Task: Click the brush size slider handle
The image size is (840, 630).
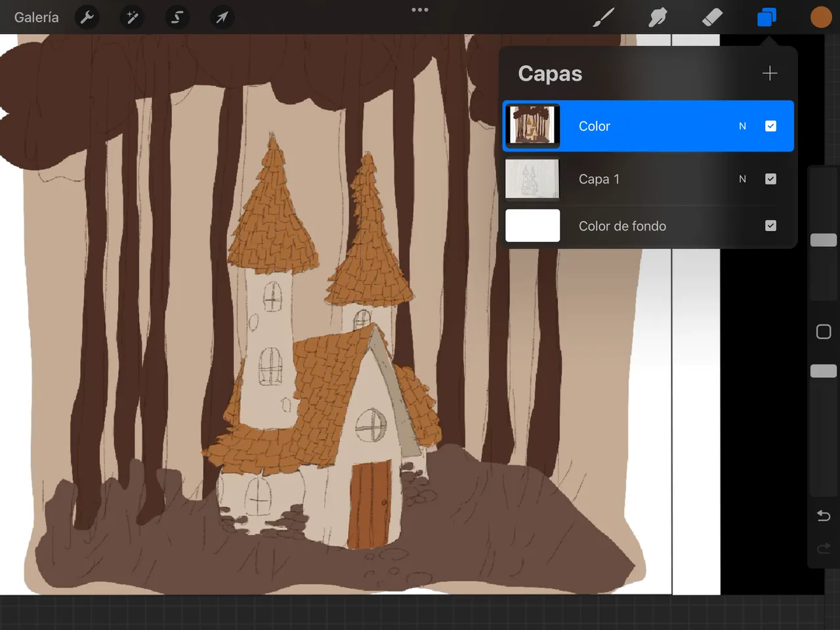Action: (x=824, y=240)
